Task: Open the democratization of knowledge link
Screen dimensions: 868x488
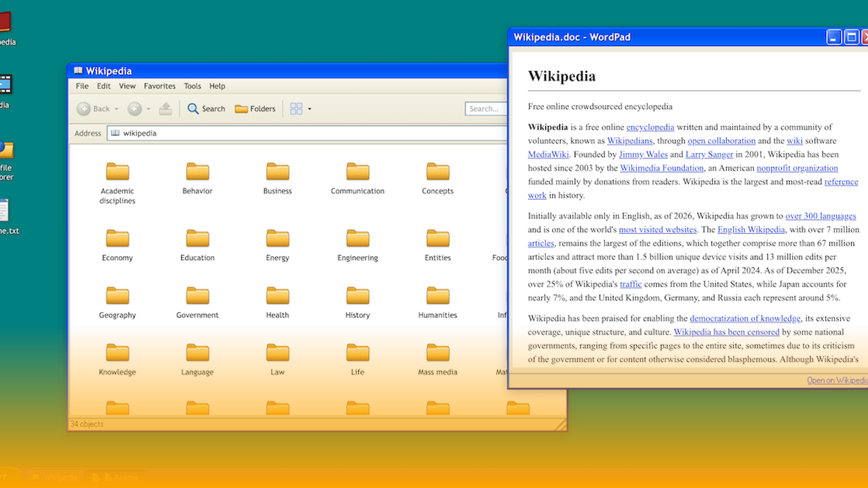Action: (x=745, y=319)
